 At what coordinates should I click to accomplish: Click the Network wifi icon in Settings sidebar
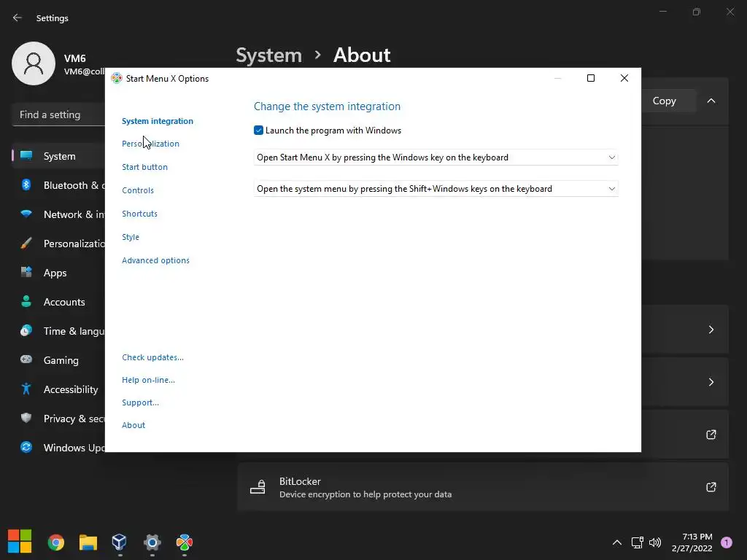(26, 214)
